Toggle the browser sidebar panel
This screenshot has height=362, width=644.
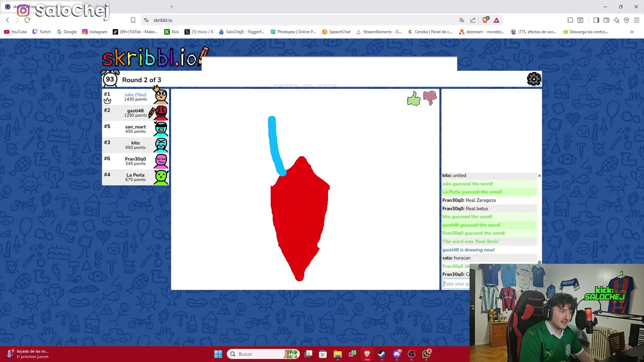pos(596,20)
